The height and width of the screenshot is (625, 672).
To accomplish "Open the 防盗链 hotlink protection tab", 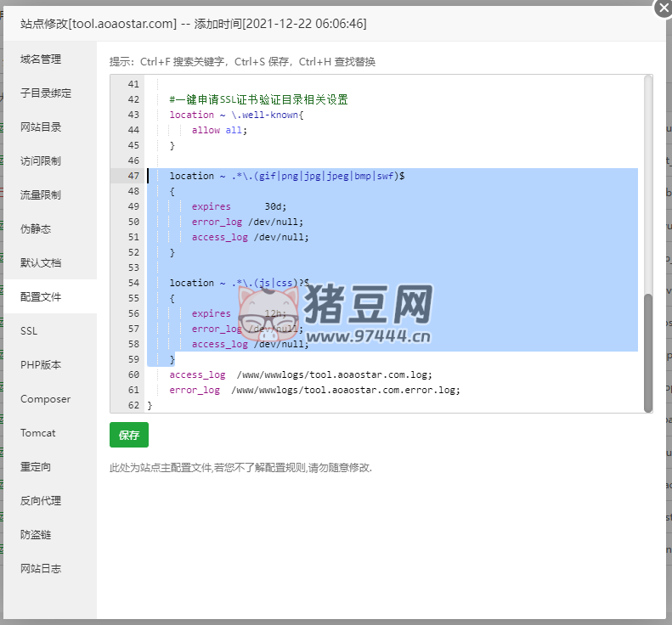I will 36,535.
